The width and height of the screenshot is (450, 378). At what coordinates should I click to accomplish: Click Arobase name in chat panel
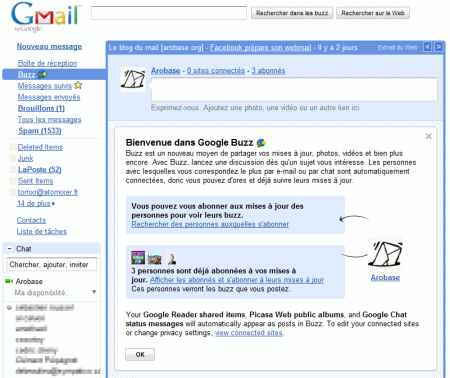(29, 281)
